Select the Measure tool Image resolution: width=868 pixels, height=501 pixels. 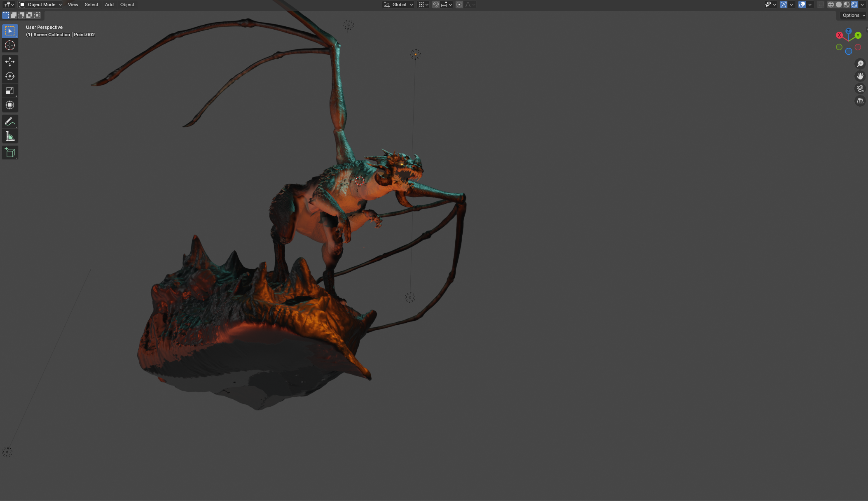point(10,136)
